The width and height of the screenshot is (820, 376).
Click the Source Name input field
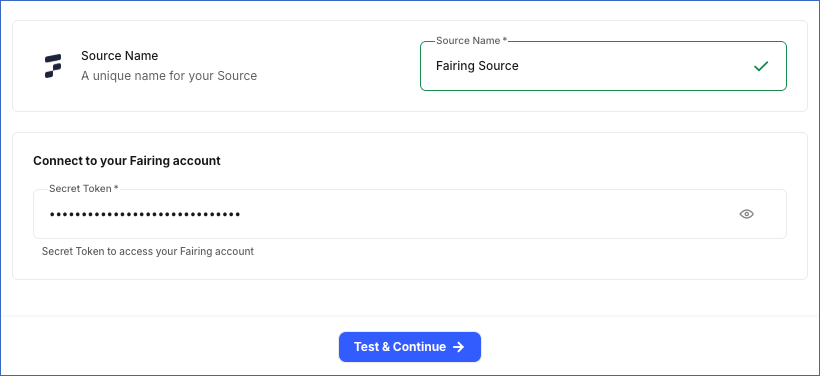point(603,66)
